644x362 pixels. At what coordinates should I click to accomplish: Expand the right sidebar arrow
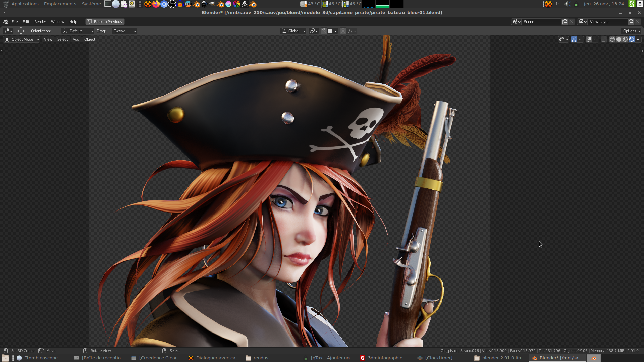[642, 51]
